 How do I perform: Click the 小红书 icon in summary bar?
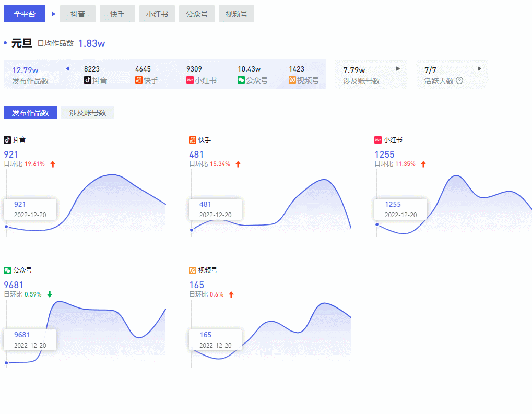click(190, 80)
